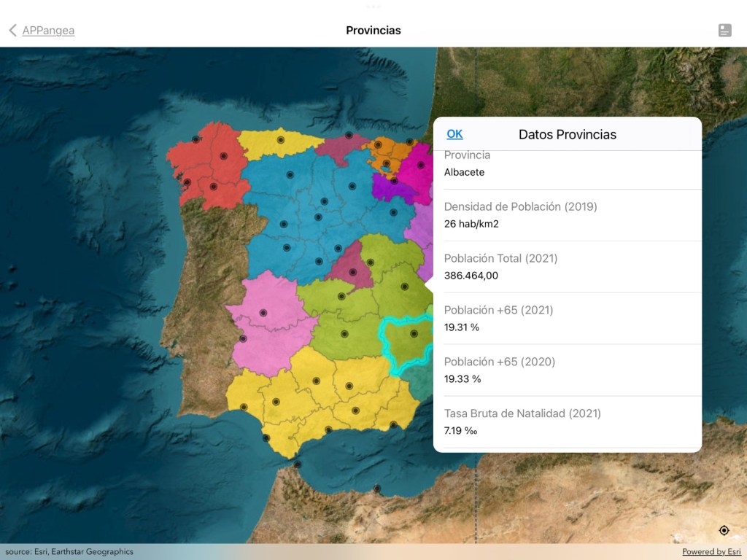Tap the Provincias page title
This screenshot has width=747, height=560.
point(373,31)
